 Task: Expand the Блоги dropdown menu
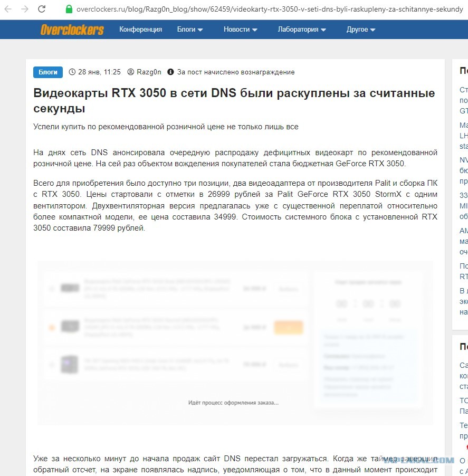190,30
